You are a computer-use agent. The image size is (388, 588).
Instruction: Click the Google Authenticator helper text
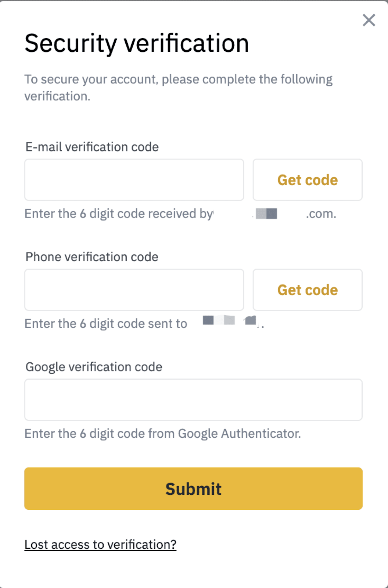(162, 434)
